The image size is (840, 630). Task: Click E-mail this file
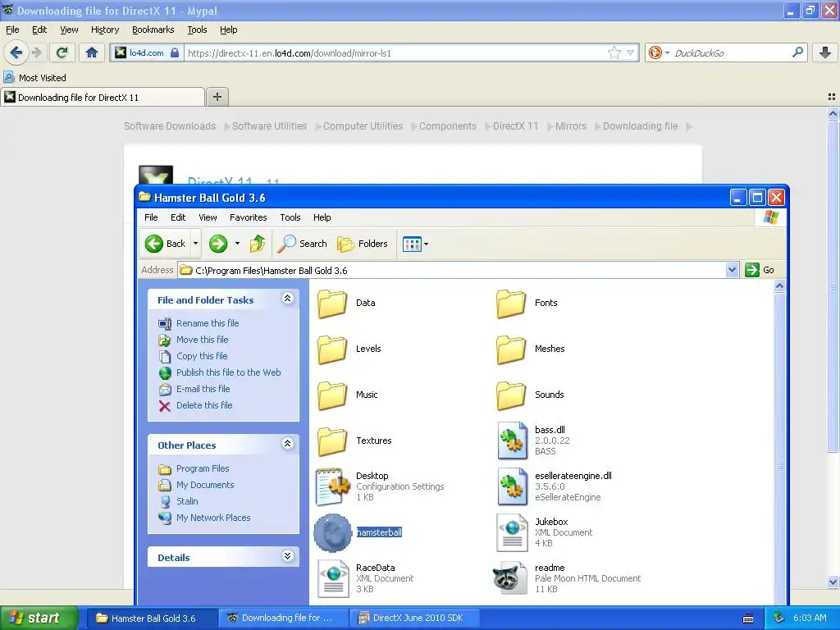pos(203,389)
